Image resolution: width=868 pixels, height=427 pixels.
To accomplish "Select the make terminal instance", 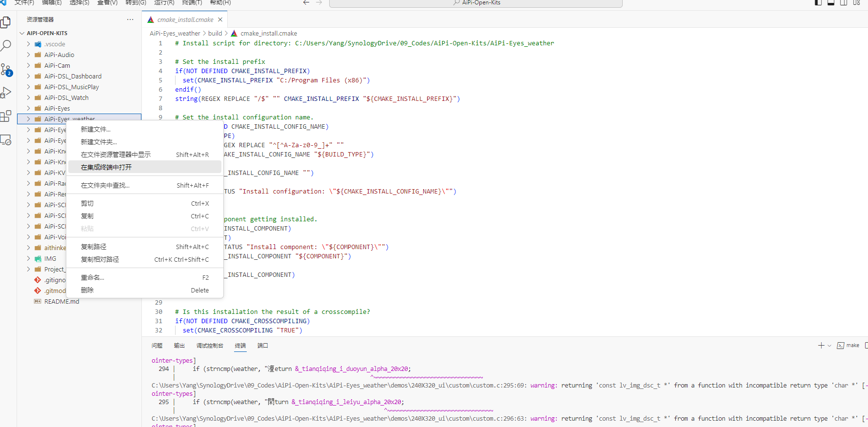I will pos(848,345).
